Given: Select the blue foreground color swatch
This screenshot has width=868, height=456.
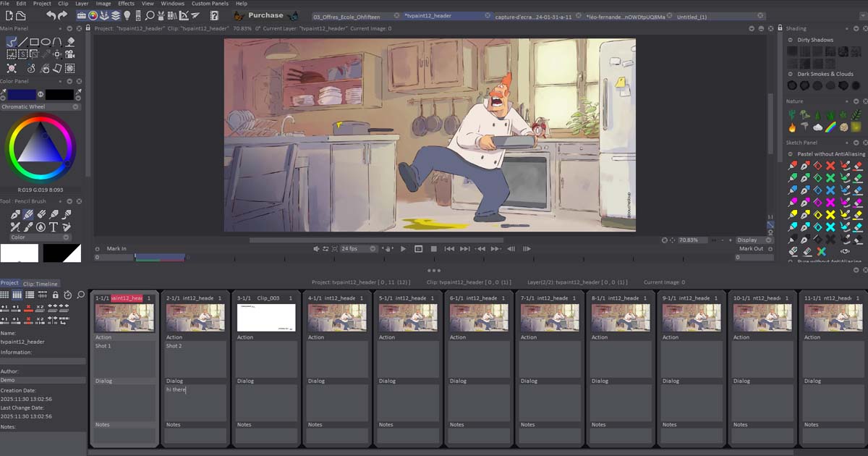Looking at the screenshot, I should point(22,94).
